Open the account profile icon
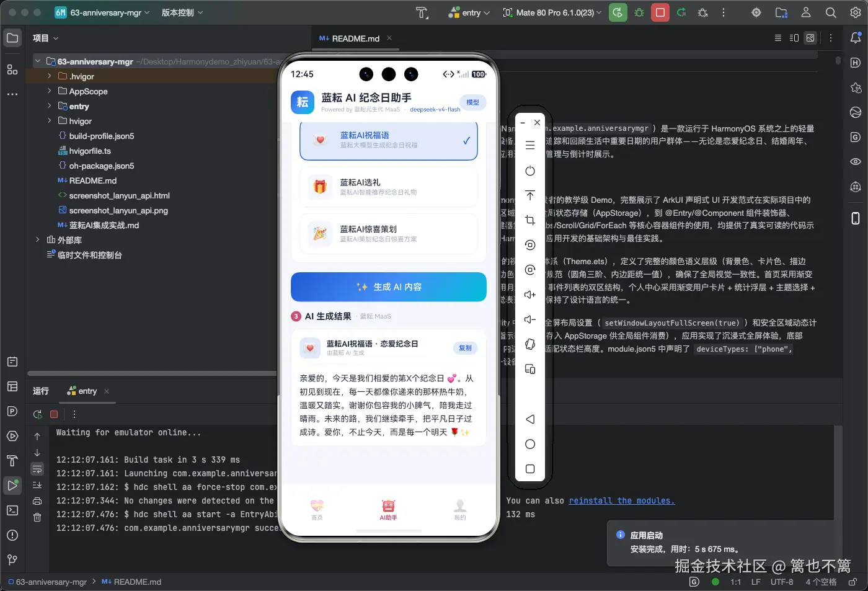868x591 pixels. click(806, 12)
